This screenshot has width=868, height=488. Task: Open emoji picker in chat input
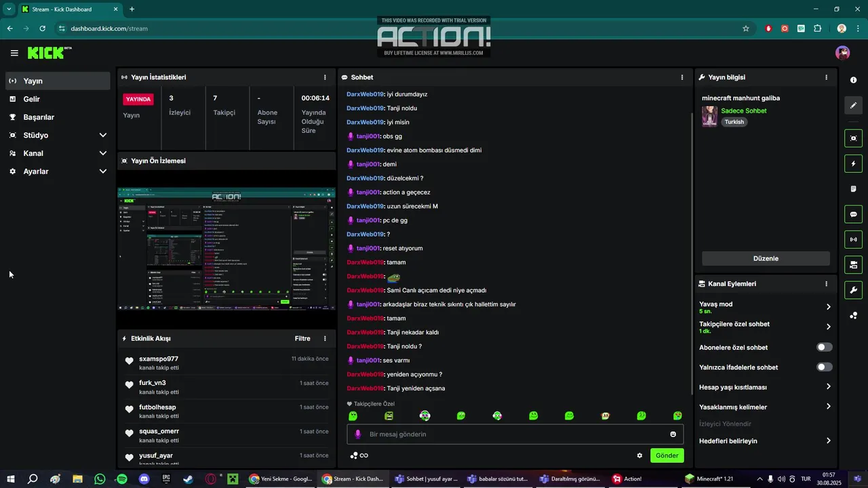point(673,434)
